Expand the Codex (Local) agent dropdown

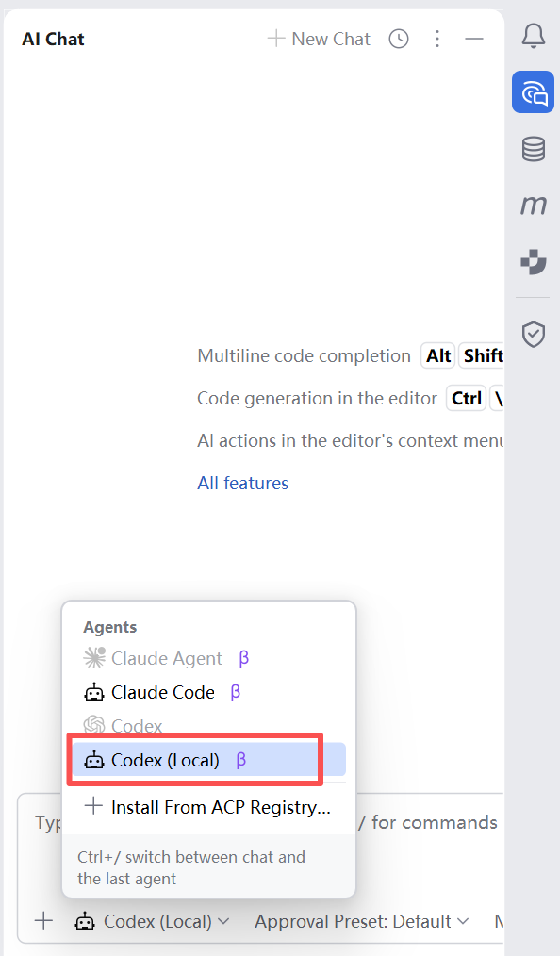(x=152, y=920)
